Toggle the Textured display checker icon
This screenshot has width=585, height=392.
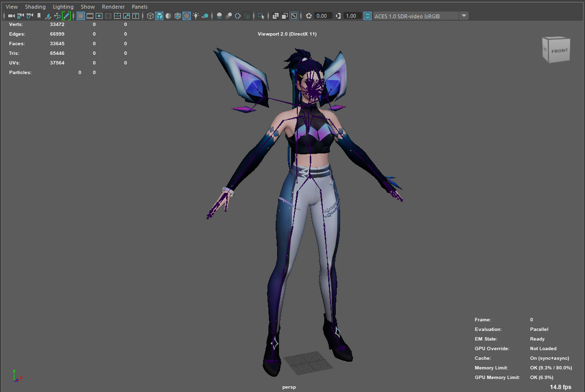pyautogui.click(x=186, y=16)
